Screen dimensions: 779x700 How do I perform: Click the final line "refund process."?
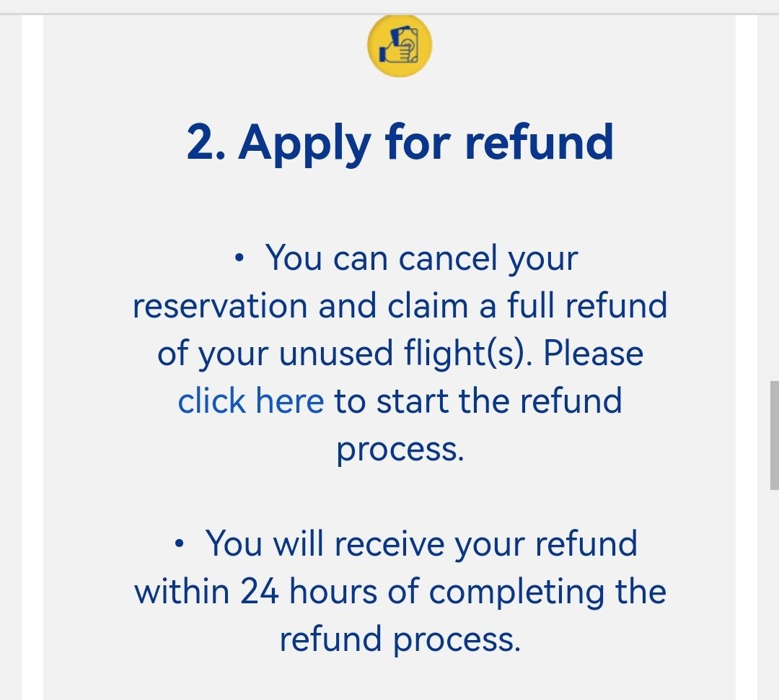click(400, 639)
